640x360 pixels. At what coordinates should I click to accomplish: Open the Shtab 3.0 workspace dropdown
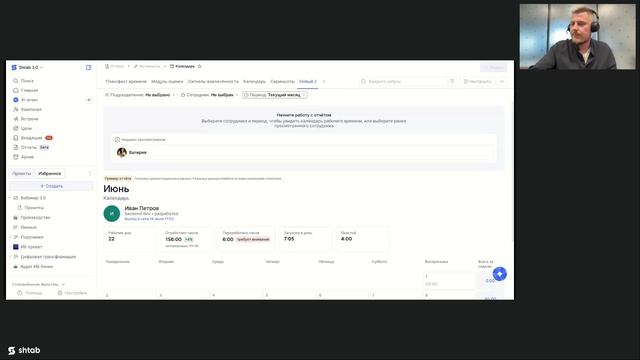27,67
